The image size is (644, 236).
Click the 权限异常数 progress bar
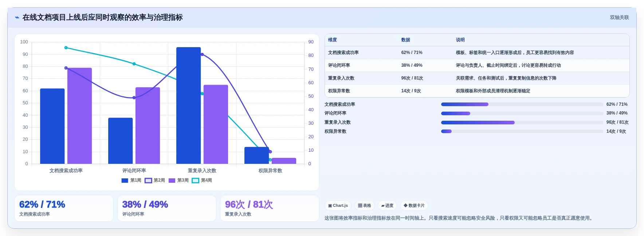(522, 131)
